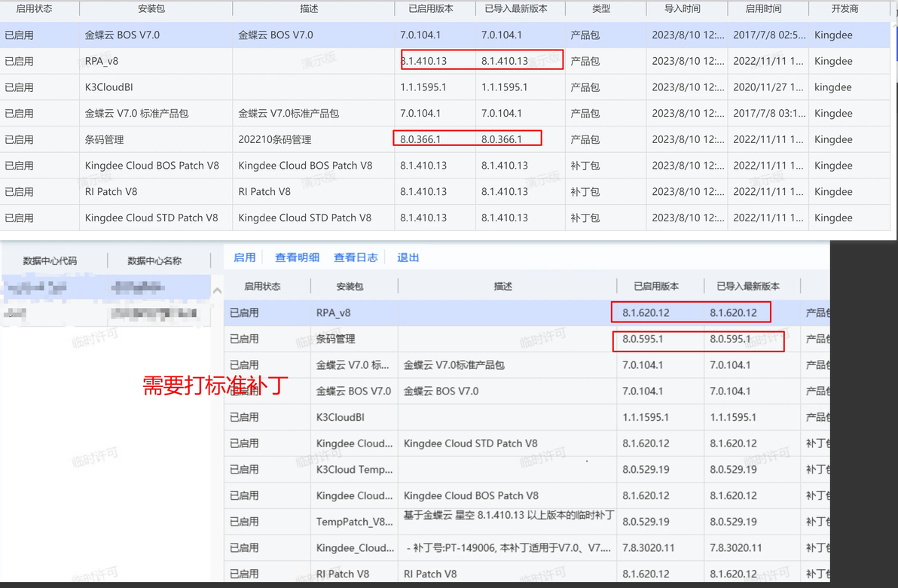Click 已启用版本 8.1.620.12 in the RPA_v8 row

coord(646,313)
